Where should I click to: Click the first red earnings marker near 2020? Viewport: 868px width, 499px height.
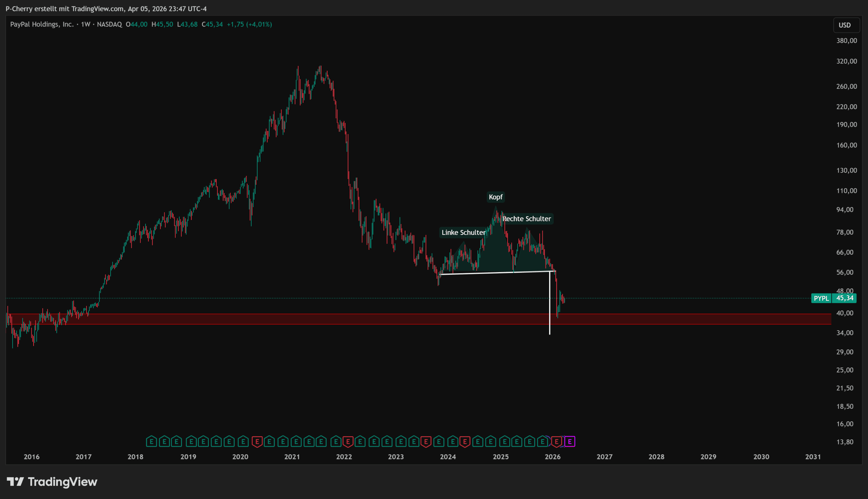[x=257, y=441]
